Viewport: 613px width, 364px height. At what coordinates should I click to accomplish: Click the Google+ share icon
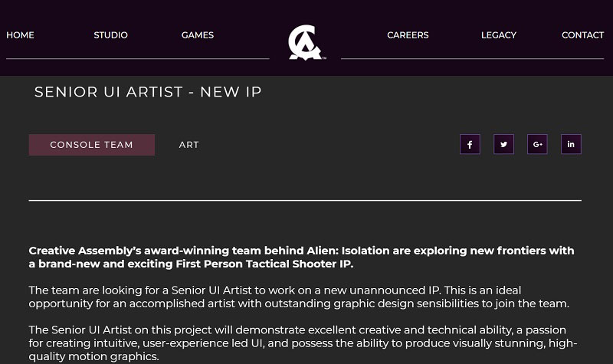pyautogui.click(x=537, y=144)
